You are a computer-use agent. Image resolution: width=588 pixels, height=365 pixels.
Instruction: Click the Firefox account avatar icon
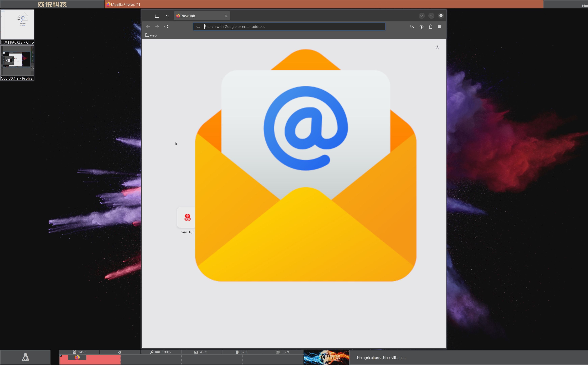[x=421, y=27]
